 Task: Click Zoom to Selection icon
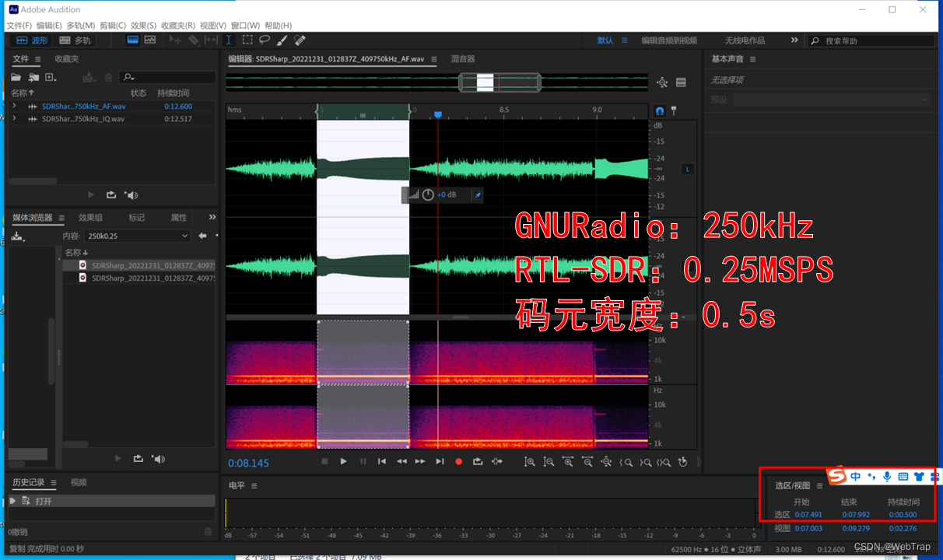(x=664, y=462)
